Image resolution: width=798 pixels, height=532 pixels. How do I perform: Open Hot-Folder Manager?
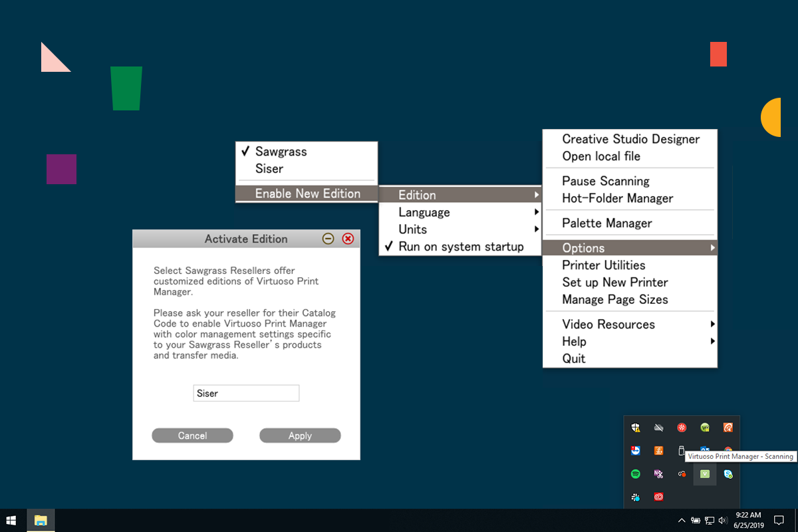coord(630,198)
